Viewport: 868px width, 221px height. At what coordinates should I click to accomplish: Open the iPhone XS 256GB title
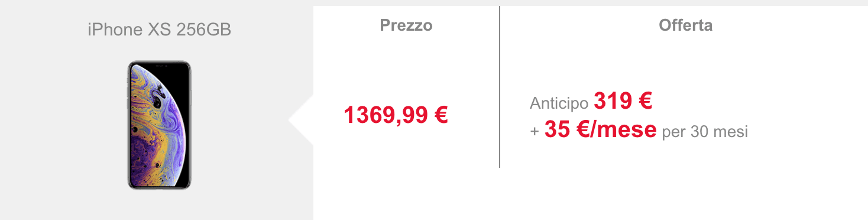[x=160, y=29]
